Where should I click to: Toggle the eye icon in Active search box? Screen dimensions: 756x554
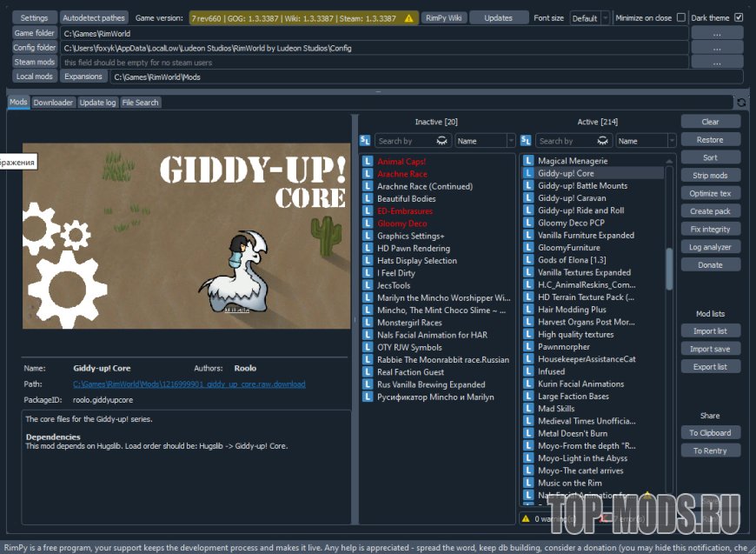[601, 141]
